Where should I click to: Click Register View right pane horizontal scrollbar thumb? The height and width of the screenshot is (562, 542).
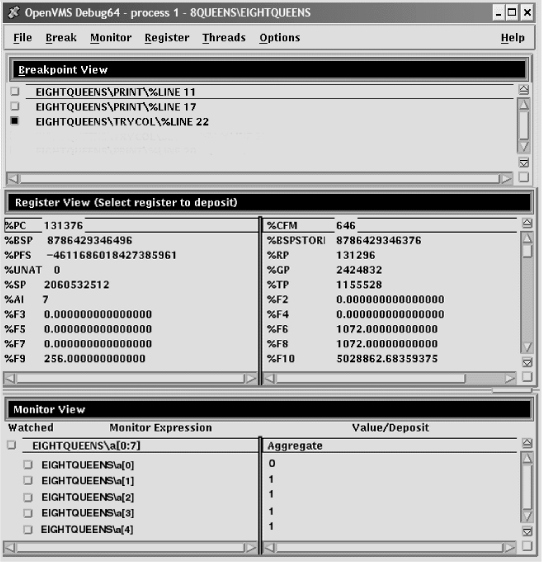[x=371, y=378]
